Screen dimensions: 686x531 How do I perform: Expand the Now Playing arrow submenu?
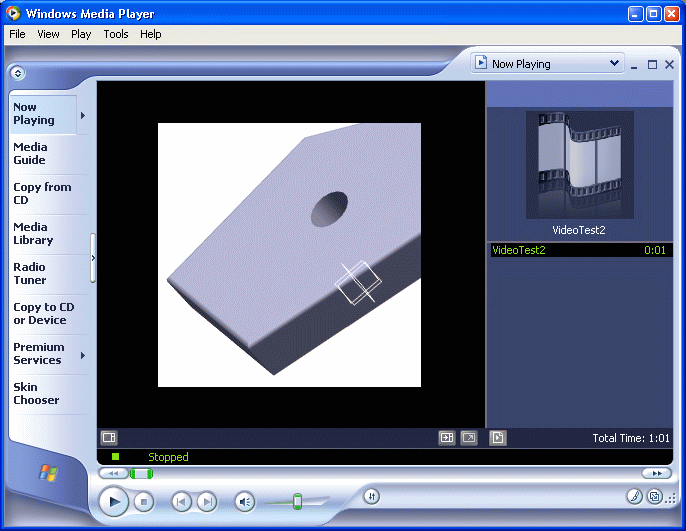click(83, 115)
